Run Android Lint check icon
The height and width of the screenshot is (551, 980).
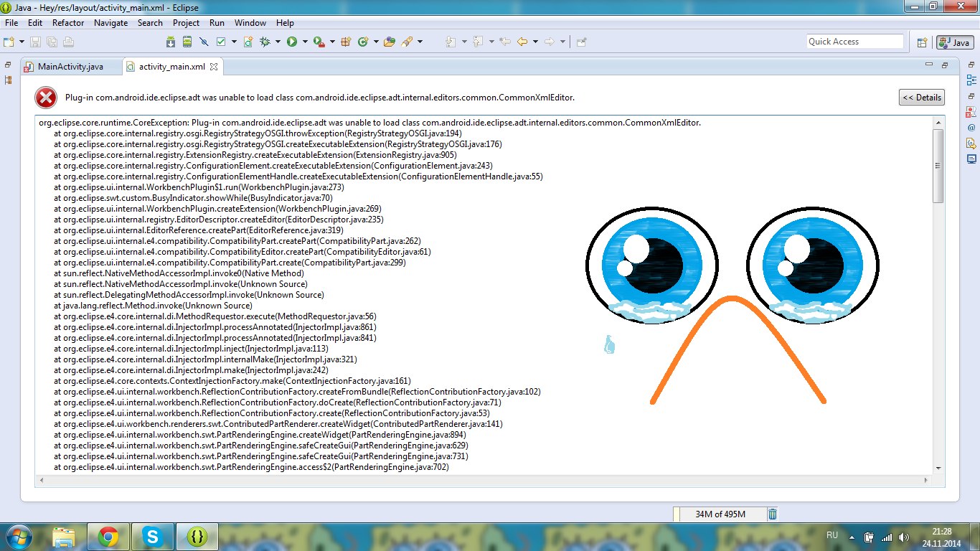pos(204,42)
